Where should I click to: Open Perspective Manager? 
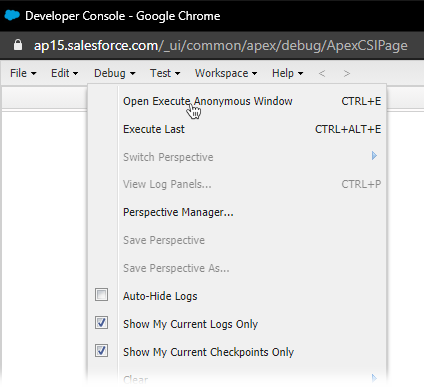click(237, 212)
